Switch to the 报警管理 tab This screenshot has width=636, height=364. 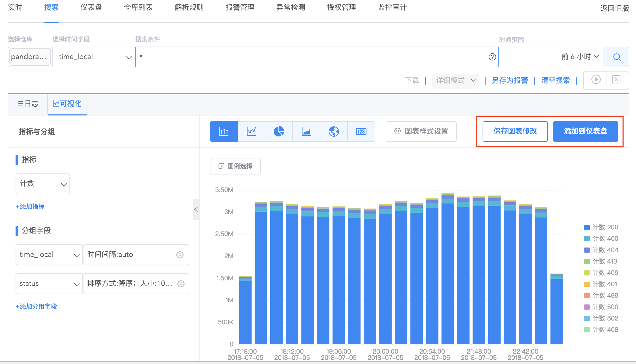[240, 8]
